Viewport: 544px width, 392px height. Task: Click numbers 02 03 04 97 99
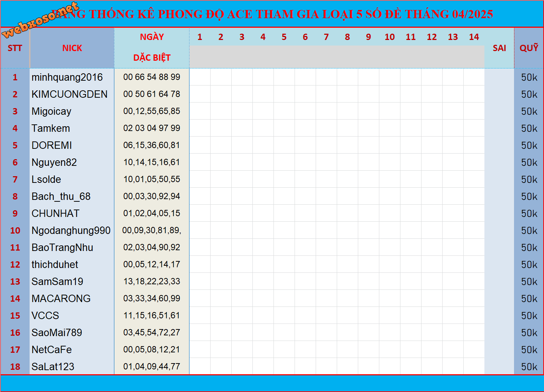click(152, 128)
